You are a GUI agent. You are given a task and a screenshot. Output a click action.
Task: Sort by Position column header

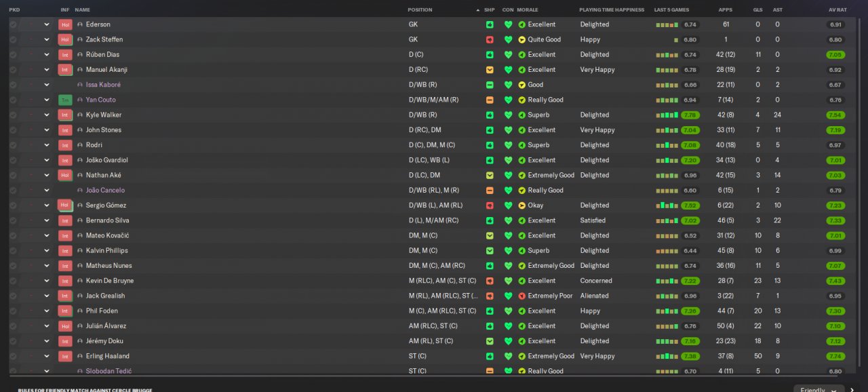[x=420, y=10]
